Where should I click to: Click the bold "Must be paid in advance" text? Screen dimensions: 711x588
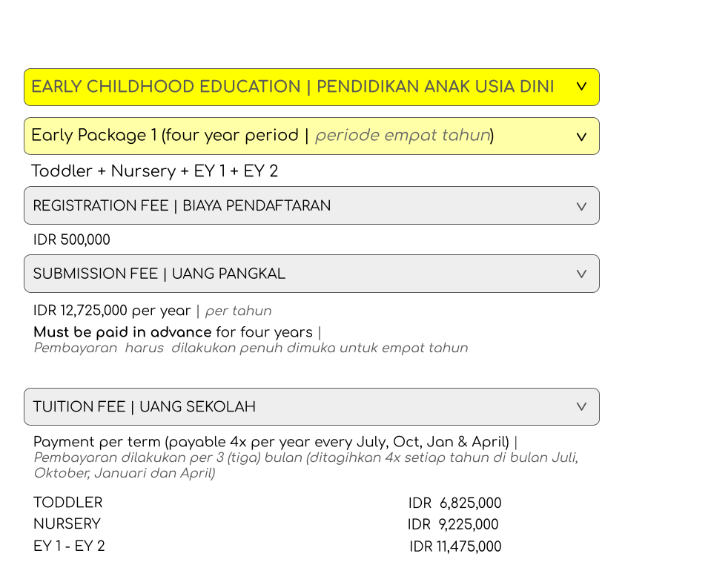pos(124,332)
